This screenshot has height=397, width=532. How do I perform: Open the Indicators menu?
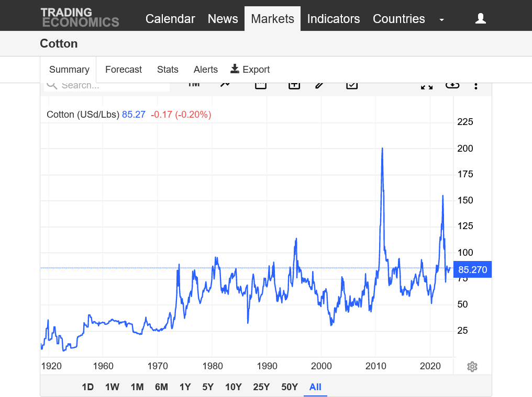[333, 19]
